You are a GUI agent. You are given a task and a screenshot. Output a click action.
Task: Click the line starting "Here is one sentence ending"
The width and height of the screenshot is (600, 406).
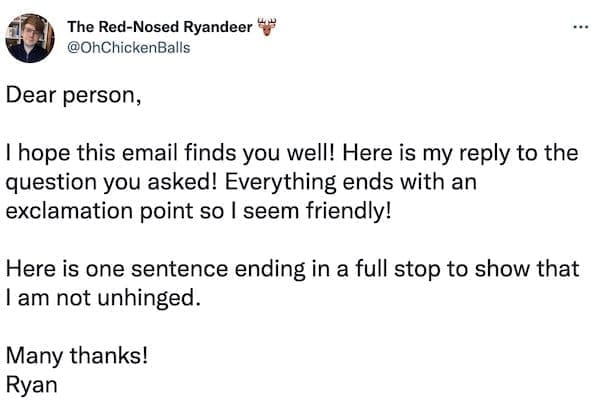coord(290,269)
